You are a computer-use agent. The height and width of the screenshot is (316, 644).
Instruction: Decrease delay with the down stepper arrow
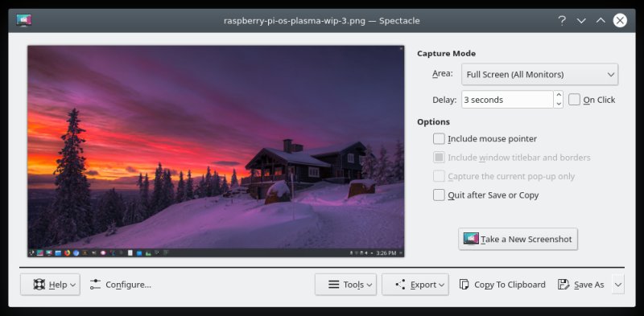pyautogui.click(x=558, y=105)
